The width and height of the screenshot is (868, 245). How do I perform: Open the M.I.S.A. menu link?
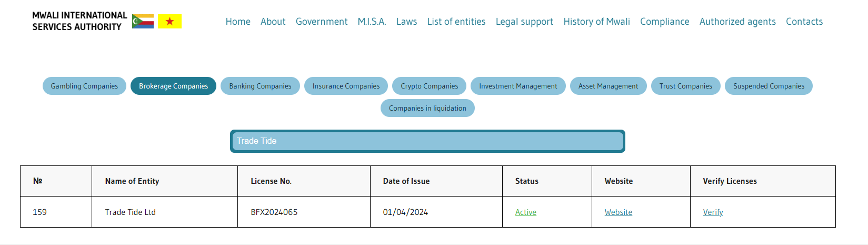pos(372,22)
